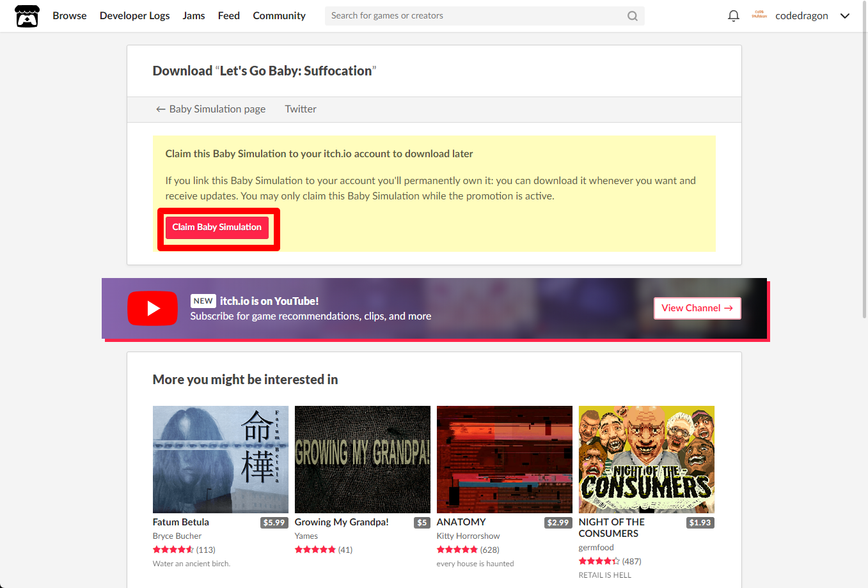The width and height of the screenshot is (868, 588).
Task: Click the itch.io logo icon
Action: point(27,16)
